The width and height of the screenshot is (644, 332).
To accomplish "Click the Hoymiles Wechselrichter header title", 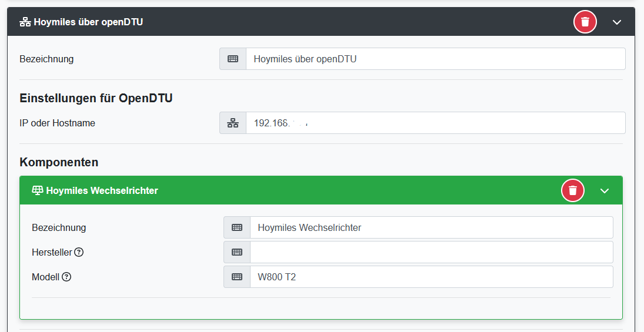I will point(102,190).
